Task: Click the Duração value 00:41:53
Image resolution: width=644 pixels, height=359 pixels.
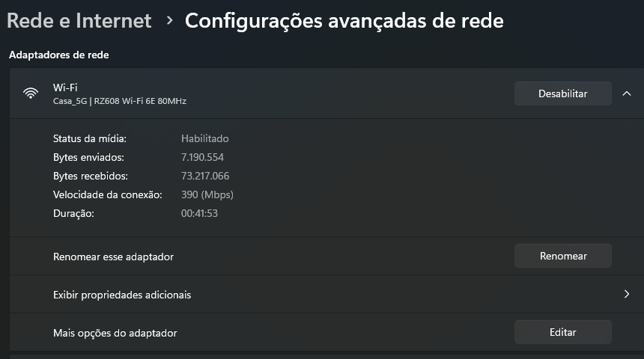Action: pos(199,213)
